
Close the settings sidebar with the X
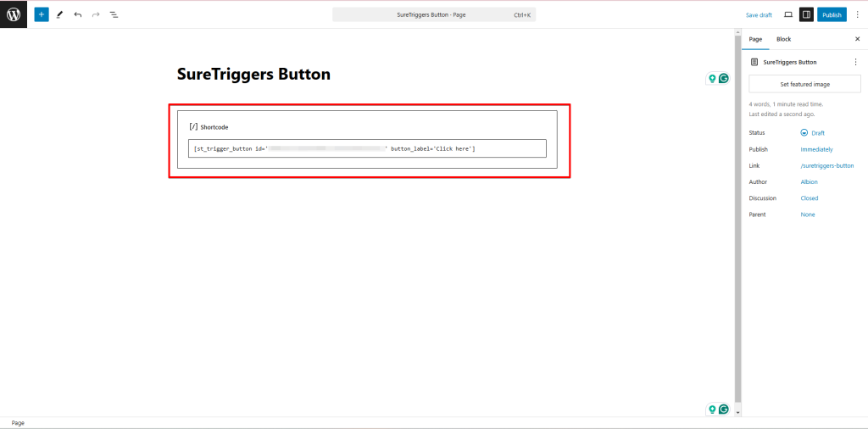click(857, 39)
